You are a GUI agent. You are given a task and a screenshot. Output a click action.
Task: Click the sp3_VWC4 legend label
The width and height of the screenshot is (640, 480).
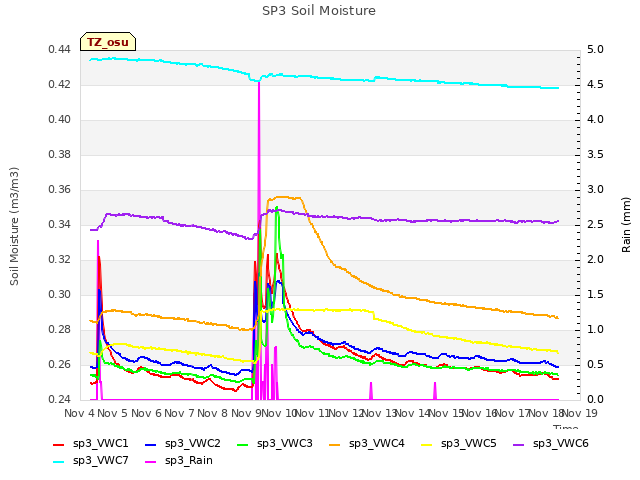(x=376, y=443)
